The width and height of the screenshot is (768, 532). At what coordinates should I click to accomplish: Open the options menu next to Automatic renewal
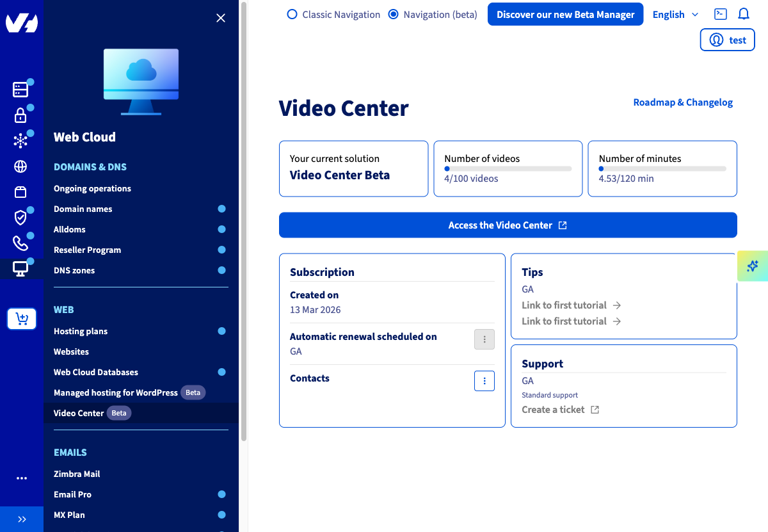pyautogui.click(x=484, y=339)
